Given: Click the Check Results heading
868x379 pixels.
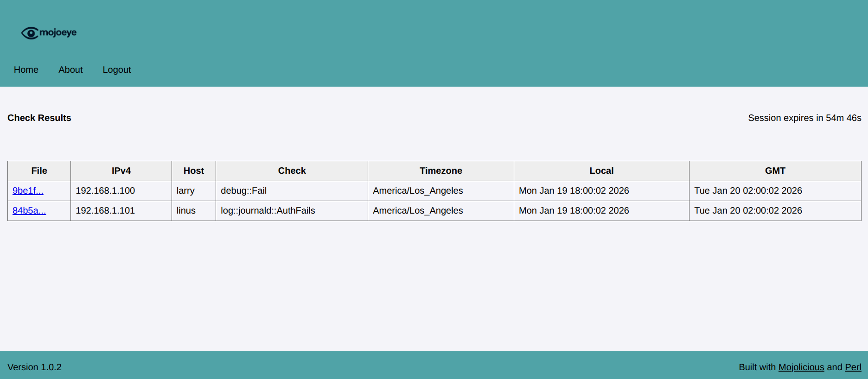Looking at the screenshot, I should tap(39, 118).
